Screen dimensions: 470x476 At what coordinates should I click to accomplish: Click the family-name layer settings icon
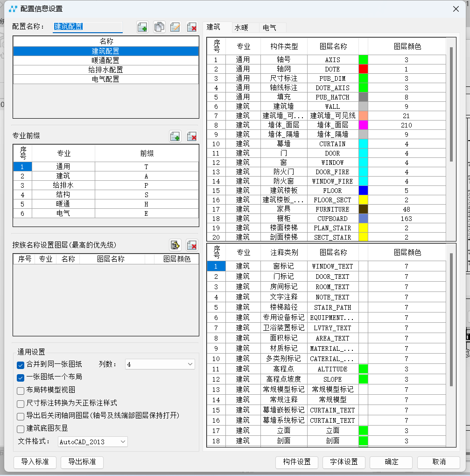tap(175, 245)
